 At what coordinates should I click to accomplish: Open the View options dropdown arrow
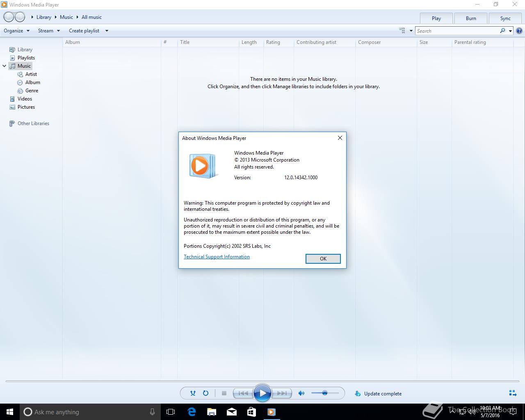point(411,31)
